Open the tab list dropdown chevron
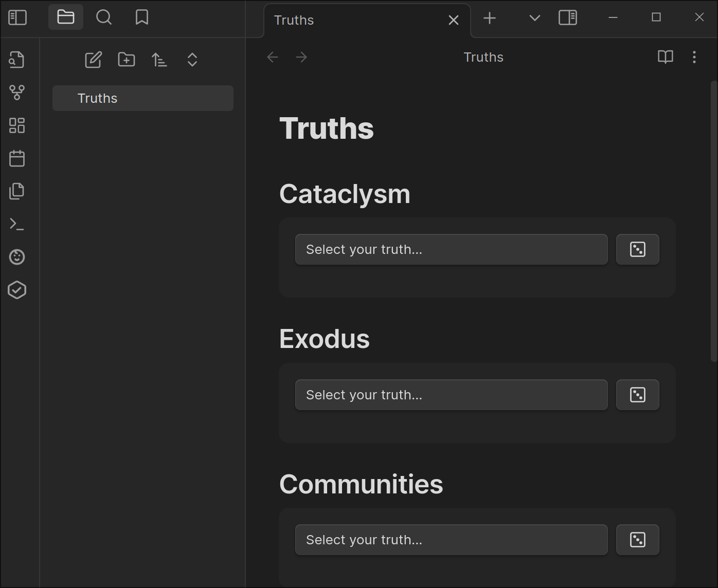Image resolution: width=718 pixels, height=588 pixels. [535, 19]
